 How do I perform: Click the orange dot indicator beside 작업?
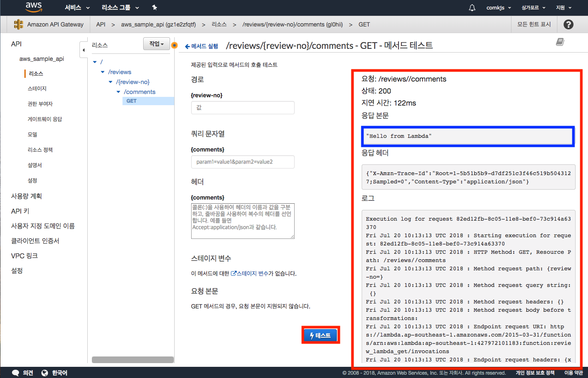click(175, 45)
